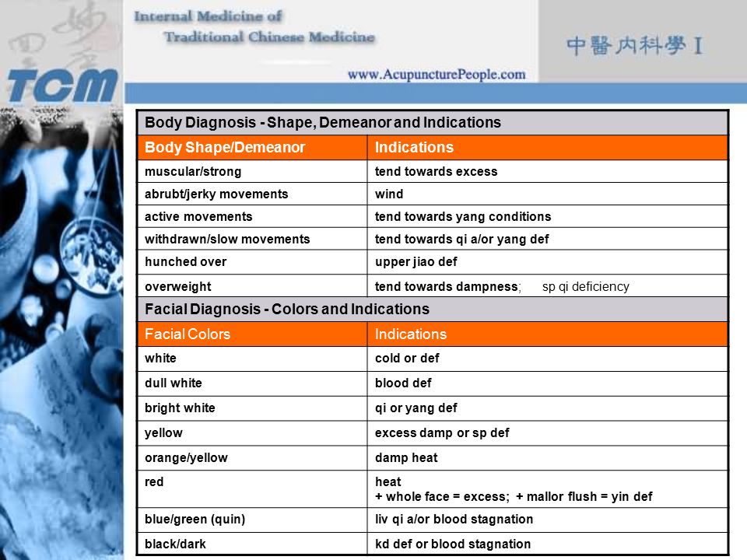Select 'Traditional Chinese Medicine' title text
The image size is (747, 560).
(x=270, y=37)
